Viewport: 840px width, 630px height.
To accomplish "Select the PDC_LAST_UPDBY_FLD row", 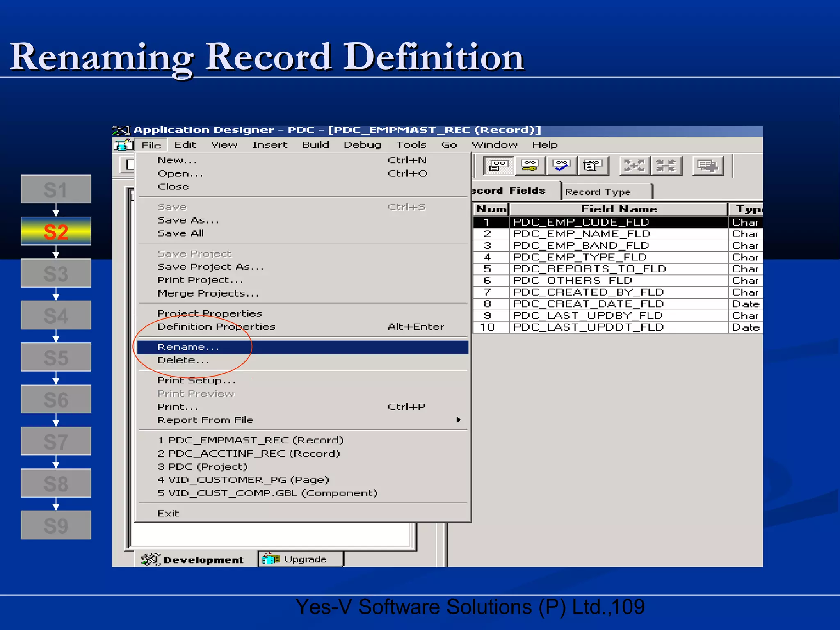I will (x=618, y=316).
